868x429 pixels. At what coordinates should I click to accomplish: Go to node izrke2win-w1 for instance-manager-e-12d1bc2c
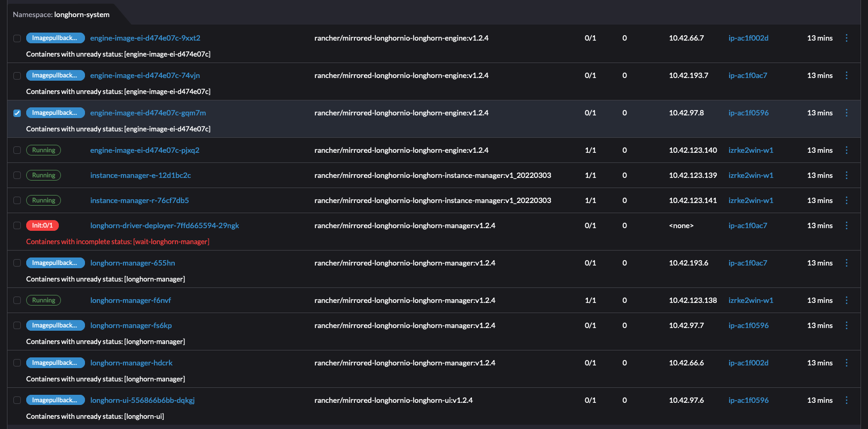751,175
